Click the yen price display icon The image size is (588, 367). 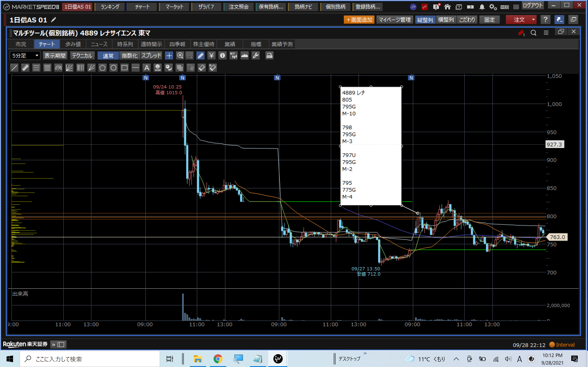click(x=211, y=56)
